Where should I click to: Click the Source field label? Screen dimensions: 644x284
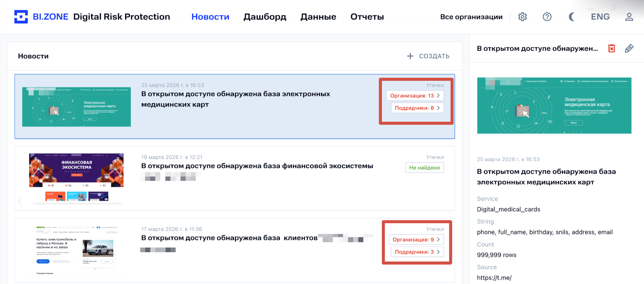(487, 267)
